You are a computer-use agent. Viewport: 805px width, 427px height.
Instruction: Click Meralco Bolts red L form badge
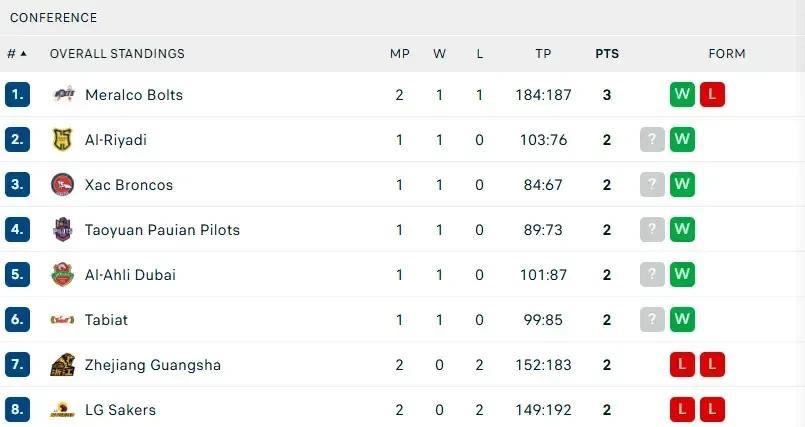[x=712, y=94]
